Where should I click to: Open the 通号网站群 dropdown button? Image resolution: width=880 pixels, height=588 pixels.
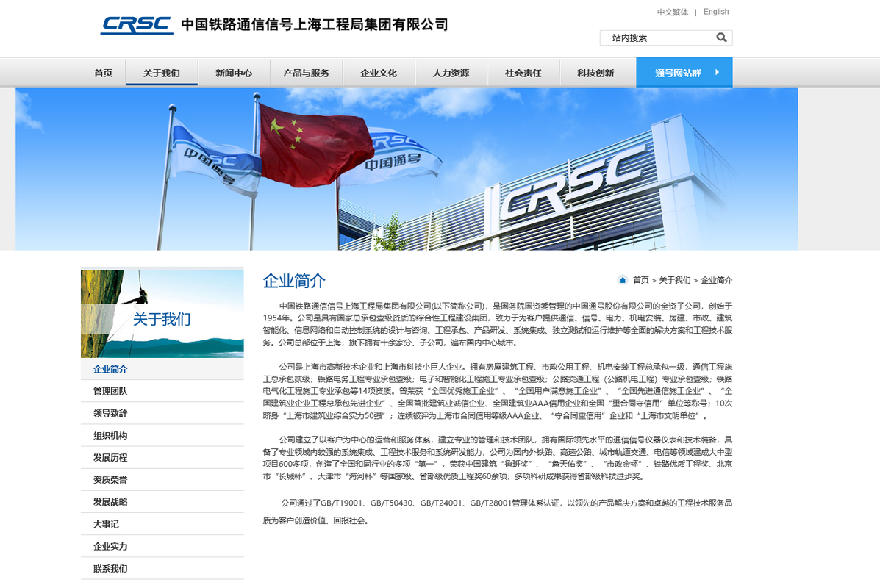684,72
